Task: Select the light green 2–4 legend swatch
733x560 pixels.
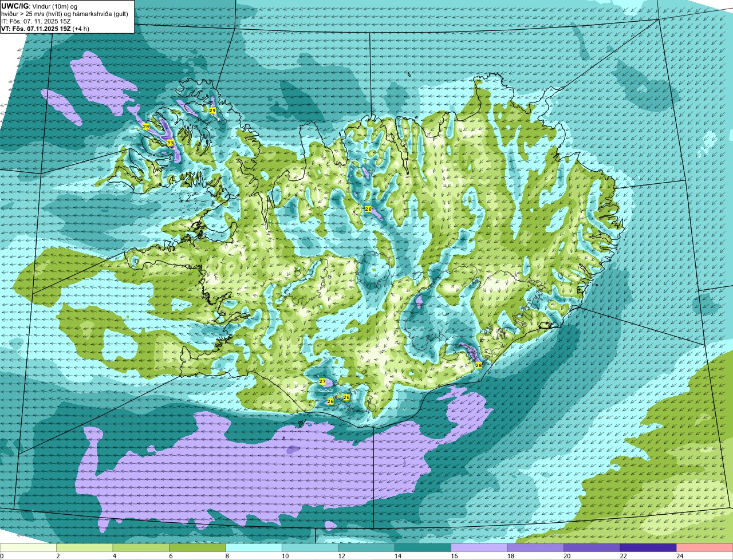Action: [x=84, y=548]
